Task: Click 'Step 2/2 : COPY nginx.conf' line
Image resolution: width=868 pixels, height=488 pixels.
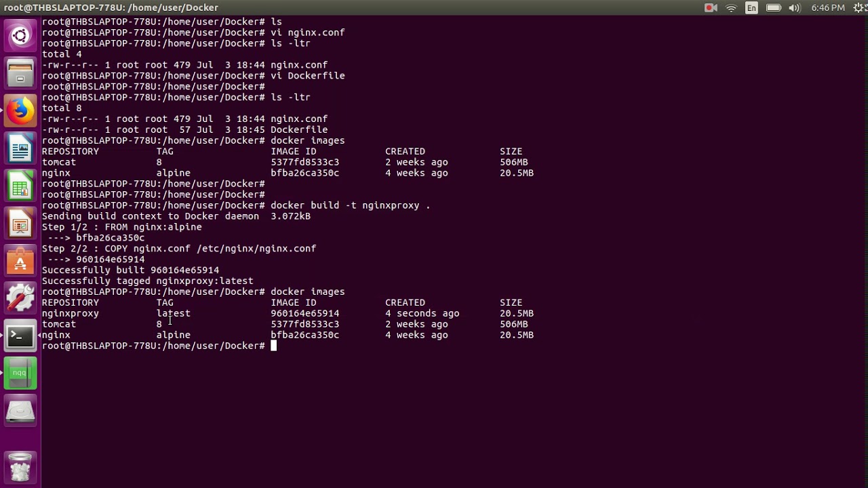Action: click(x=179, y=249)
